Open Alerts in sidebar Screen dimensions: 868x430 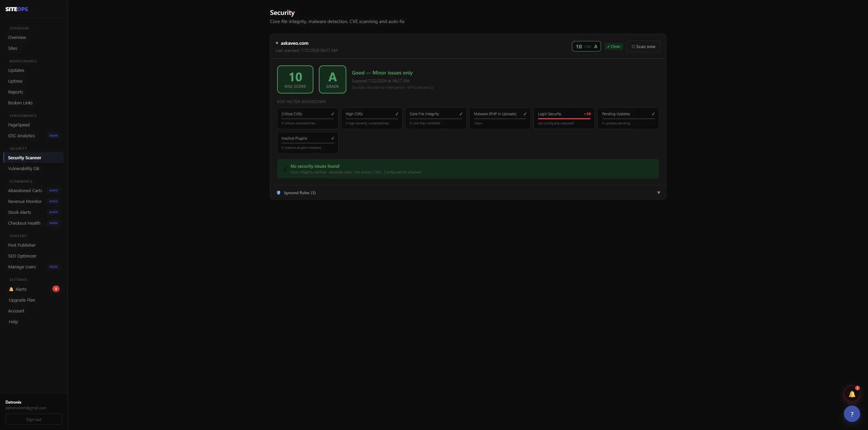click(x=21, y=289)
